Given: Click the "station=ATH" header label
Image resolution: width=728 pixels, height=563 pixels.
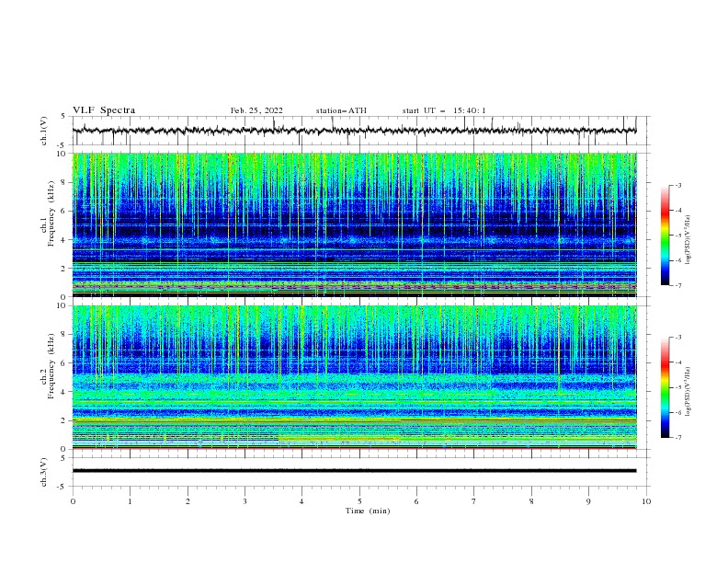Looking at the screenshot, I should tap(341, 110).
